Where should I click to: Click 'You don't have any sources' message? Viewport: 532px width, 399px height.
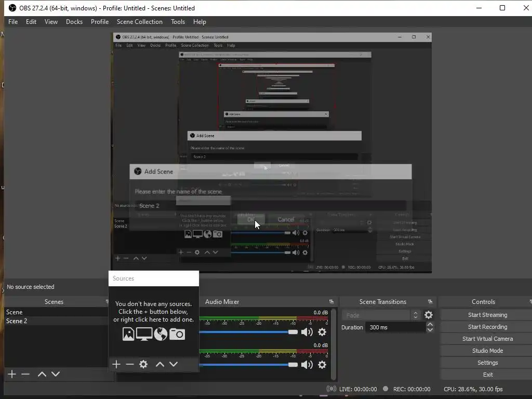(x=153, y=312)
